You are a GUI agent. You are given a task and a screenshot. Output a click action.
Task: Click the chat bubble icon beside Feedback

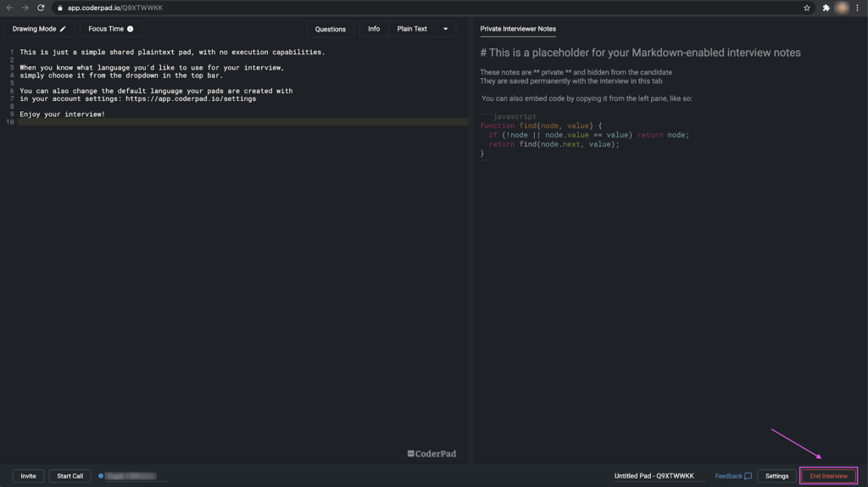point(748,476)
